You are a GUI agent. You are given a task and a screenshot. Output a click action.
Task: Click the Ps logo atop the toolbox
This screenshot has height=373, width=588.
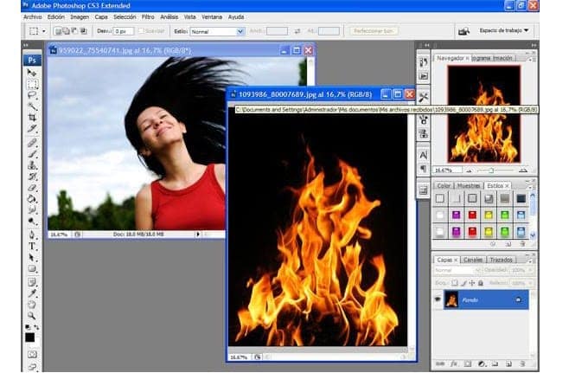coord(32,60)
